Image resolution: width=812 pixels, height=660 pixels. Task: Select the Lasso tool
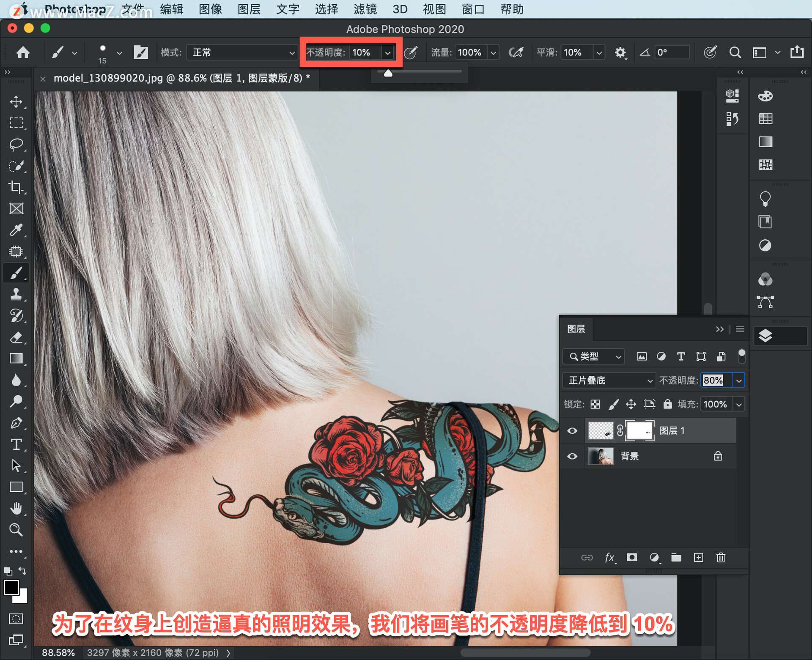(16, 144)
